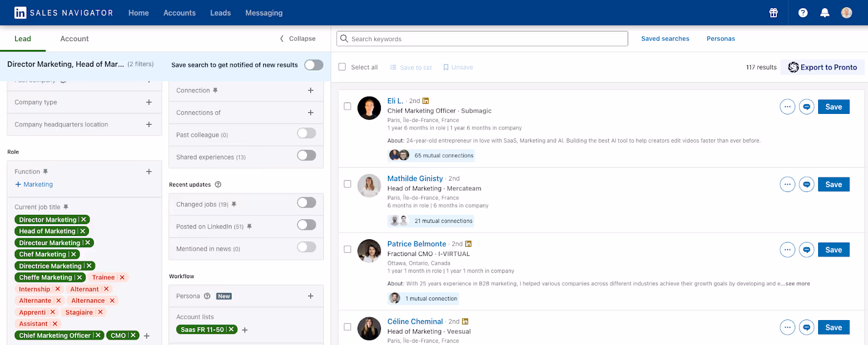Toggle the Past colleague filter

[x=307, y=133]
